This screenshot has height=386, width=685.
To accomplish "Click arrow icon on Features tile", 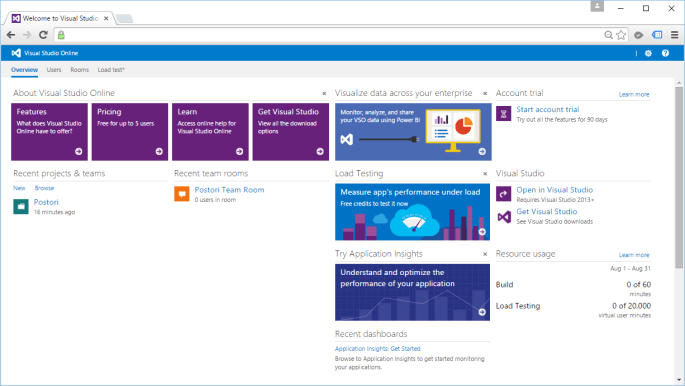I will point(79,152).
